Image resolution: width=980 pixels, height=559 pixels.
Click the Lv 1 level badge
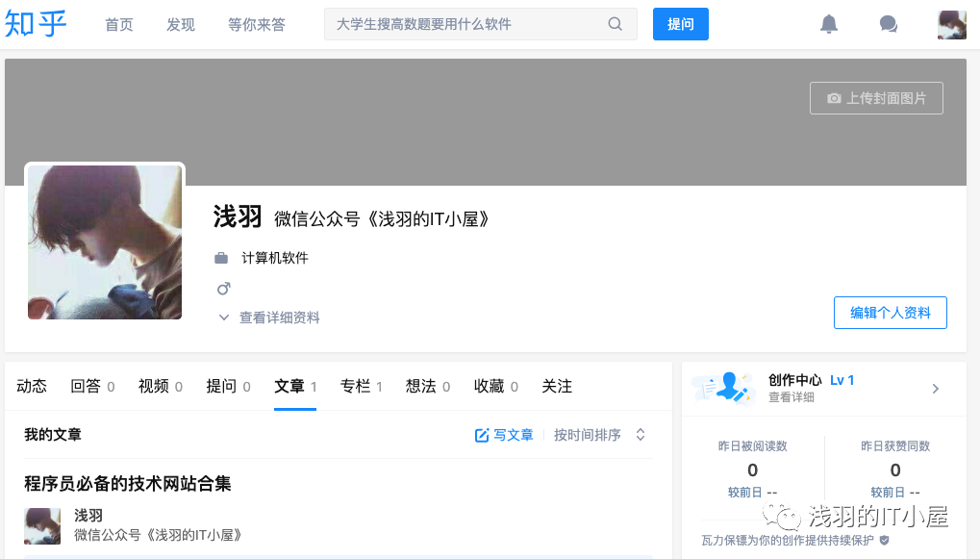pos(842,380)
